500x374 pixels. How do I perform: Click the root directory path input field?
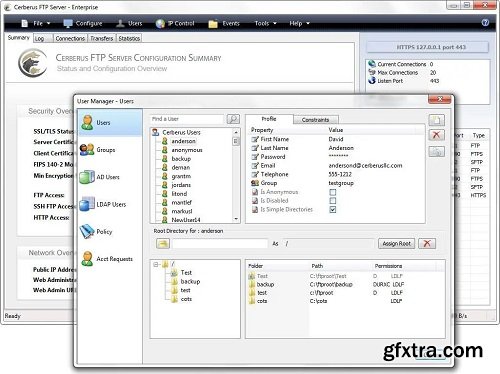(220, 244)
